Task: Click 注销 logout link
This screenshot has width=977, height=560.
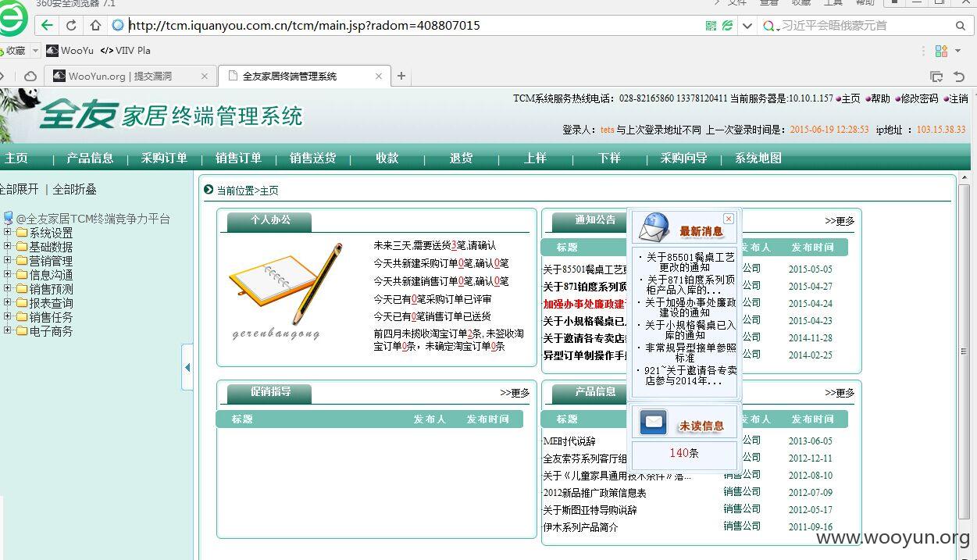Action: click(958, 98)
